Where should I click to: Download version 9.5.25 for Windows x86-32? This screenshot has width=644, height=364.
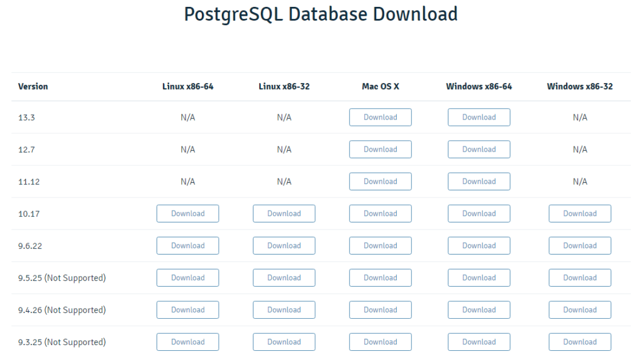(x=580, y=278)
